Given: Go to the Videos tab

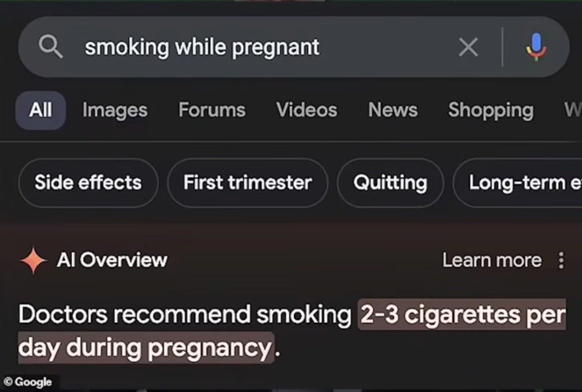Looking at the screenshot, I should coord(307,110).
